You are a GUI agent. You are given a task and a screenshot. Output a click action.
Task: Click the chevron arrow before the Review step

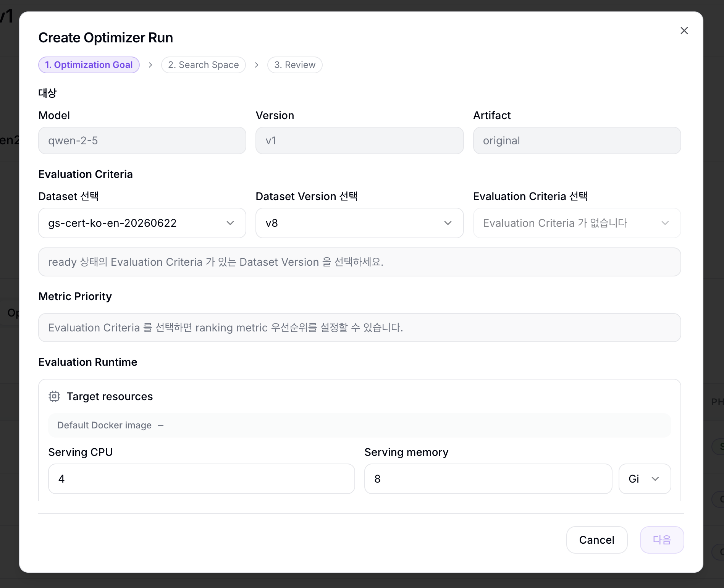pos(257,65)
